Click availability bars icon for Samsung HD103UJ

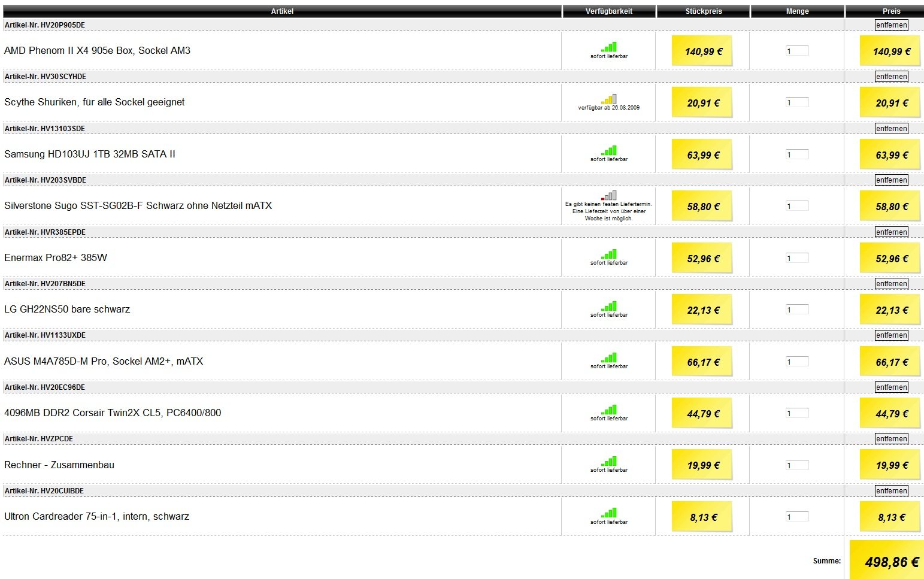click(609, 150)
